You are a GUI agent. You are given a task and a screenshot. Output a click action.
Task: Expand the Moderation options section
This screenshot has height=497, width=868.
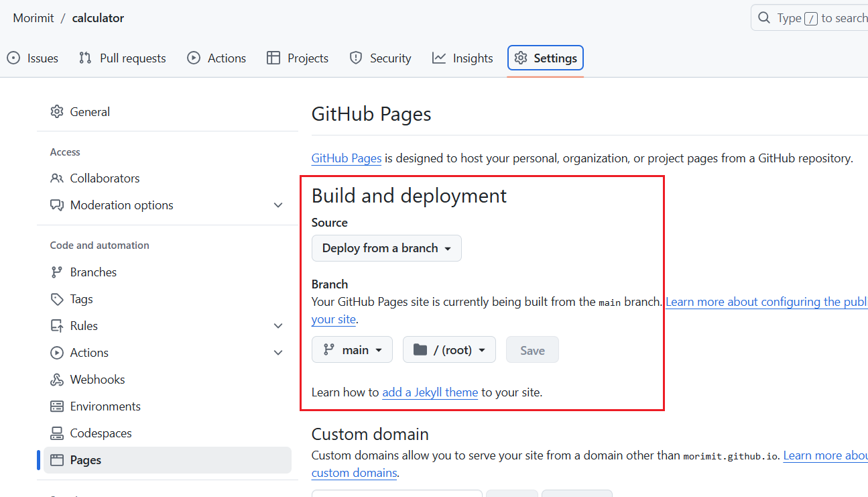277,205
